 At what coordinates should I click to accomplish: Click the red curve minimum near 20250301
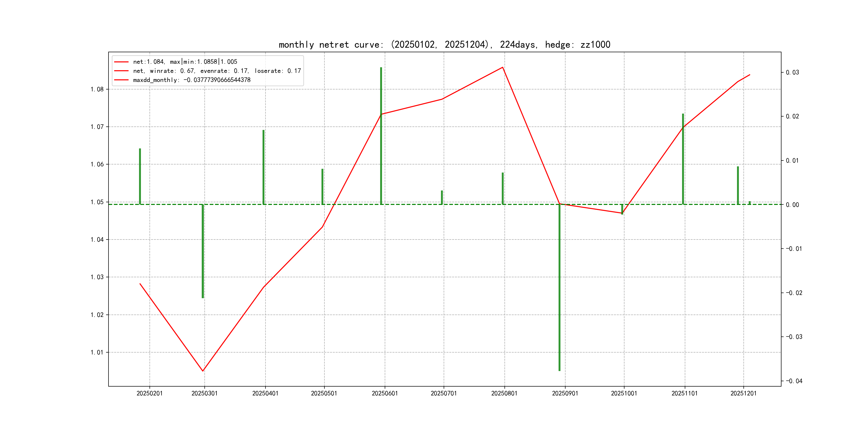[x=203, y=371]
